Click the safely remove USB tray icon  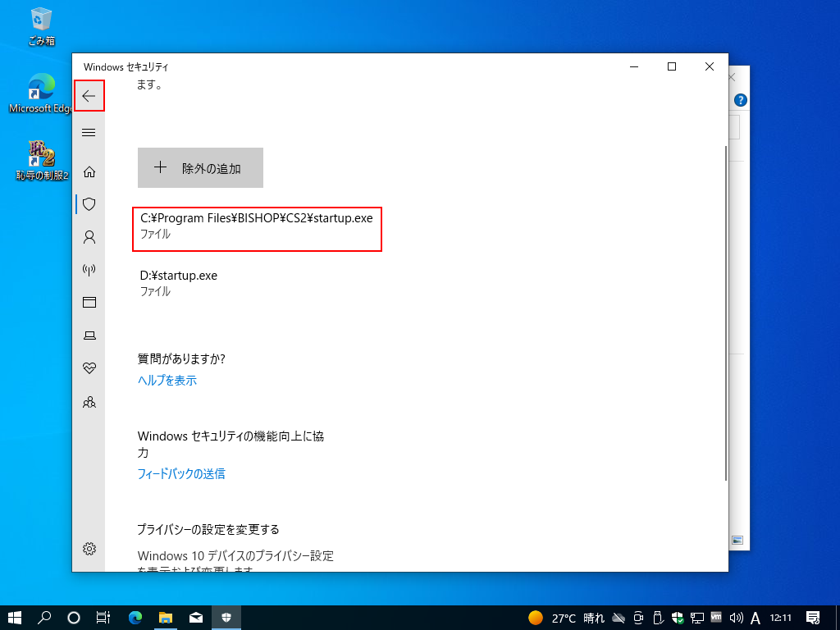click(659, 619)
